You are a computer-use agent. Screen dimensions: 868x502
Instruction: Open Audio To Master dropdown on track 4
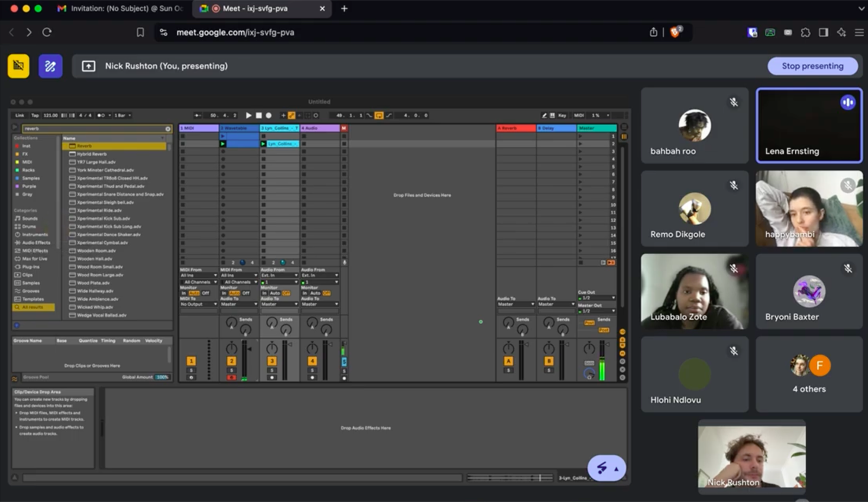point(320,304)
